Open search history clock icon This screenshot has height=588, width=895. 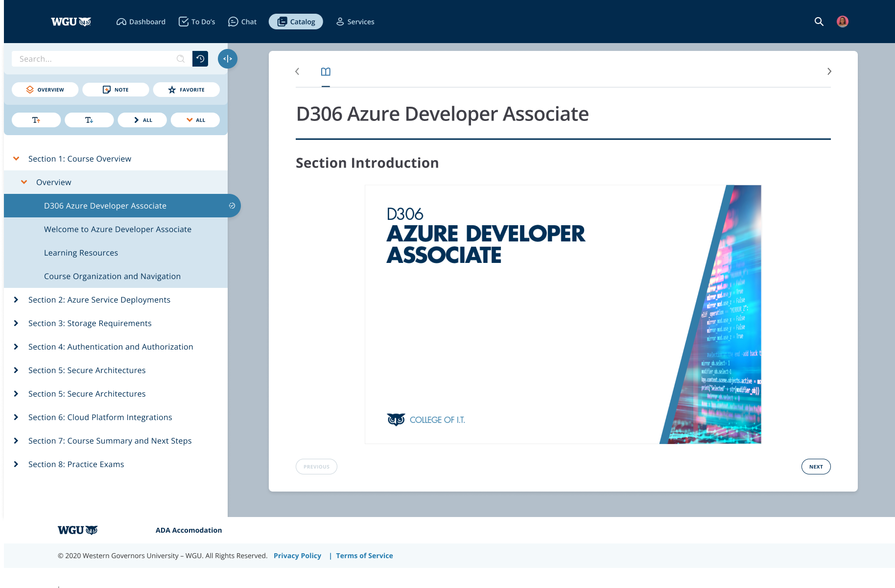click(200, 59)
